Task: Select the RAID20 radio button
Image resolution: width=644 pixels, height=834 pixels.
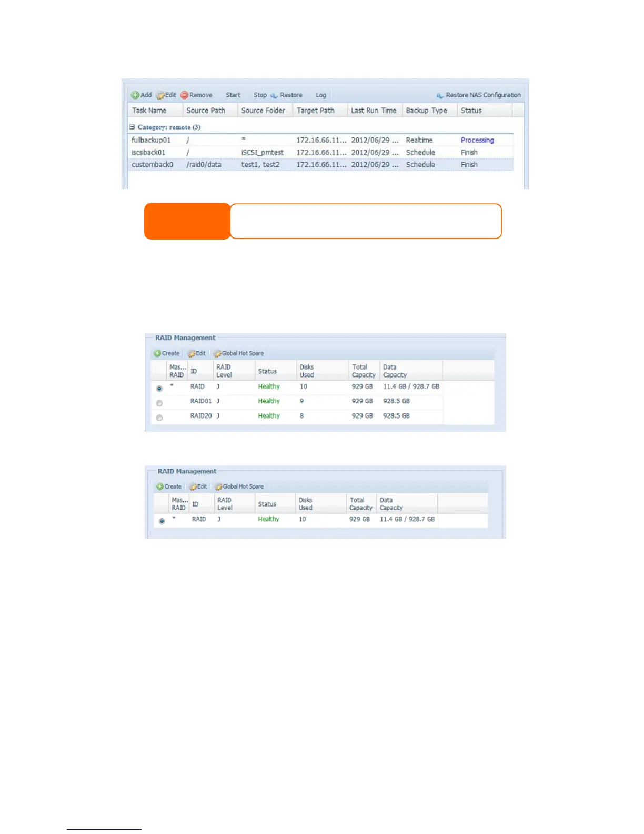Action: pos(159,418)
